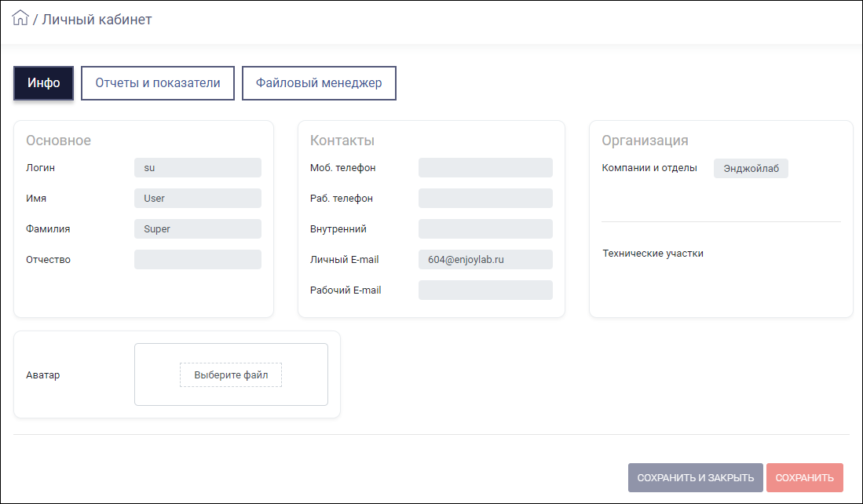
Task: Go to home via the house icon
Action: [20, 17]
